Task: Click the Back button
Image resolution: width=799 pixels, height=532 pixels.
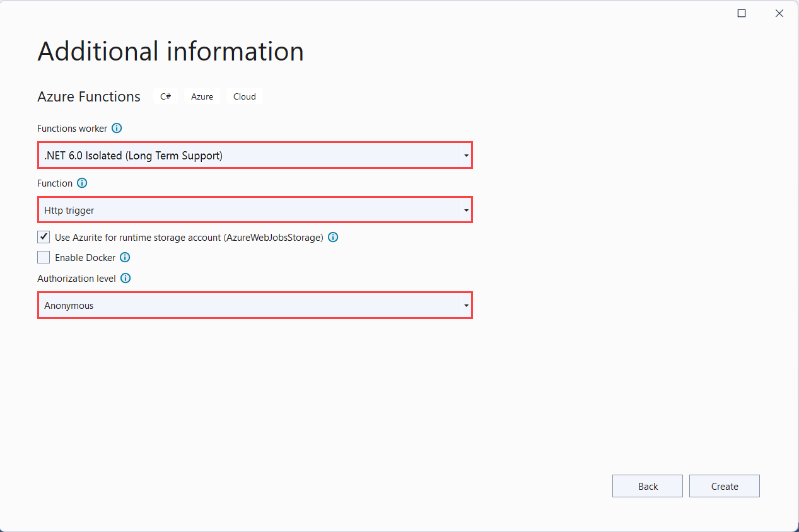Action: [x=647, y=485]
